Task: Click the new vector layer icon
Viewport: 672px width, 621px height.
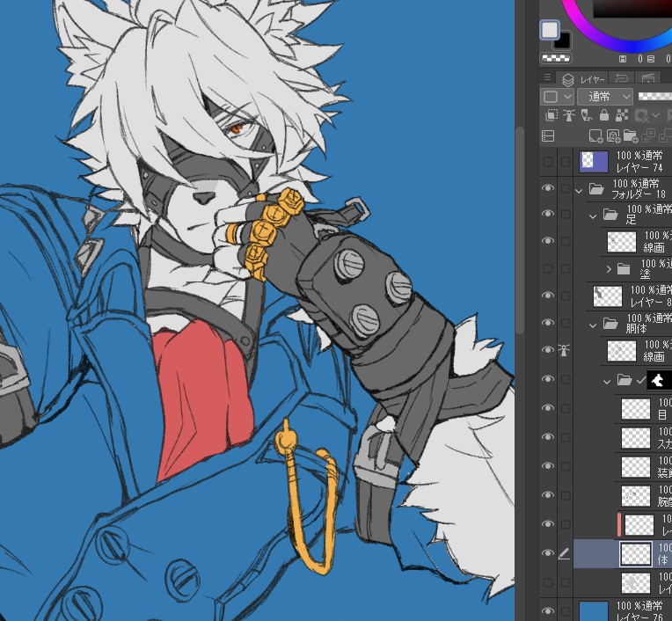Action: coord(613,135)
